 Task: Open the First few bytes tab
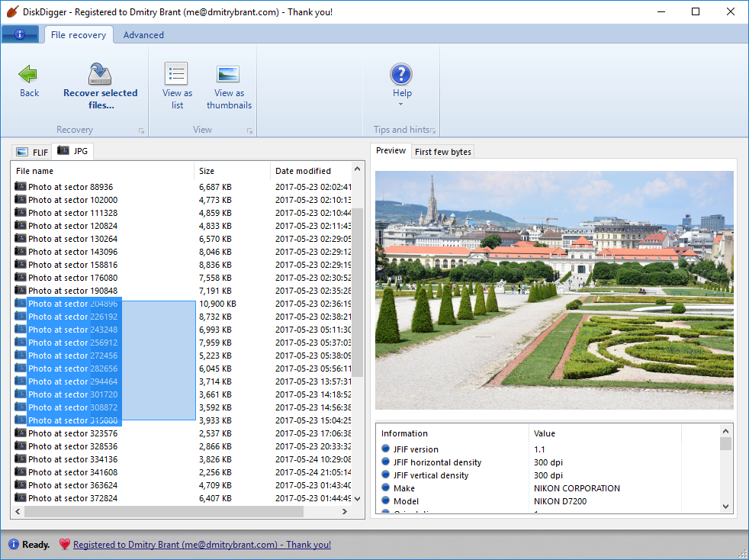click(x=443, y=152)
